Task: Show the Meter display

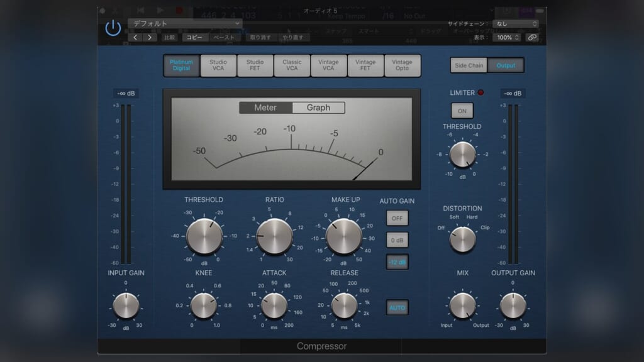Action: coord(265,107)
